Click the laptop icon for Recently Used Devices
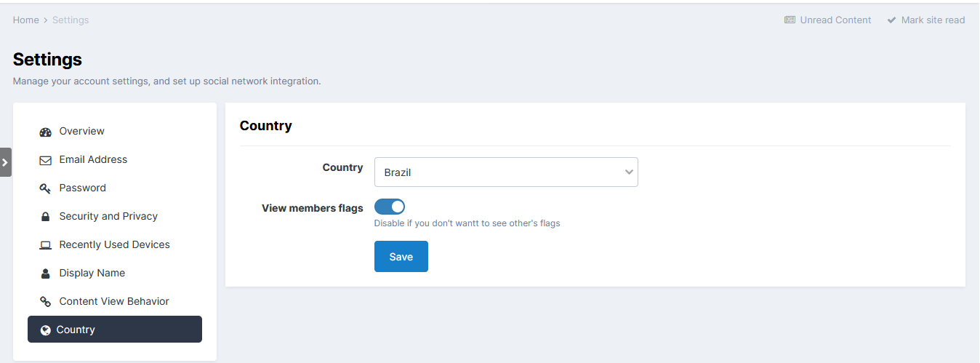 click(45, 245)
